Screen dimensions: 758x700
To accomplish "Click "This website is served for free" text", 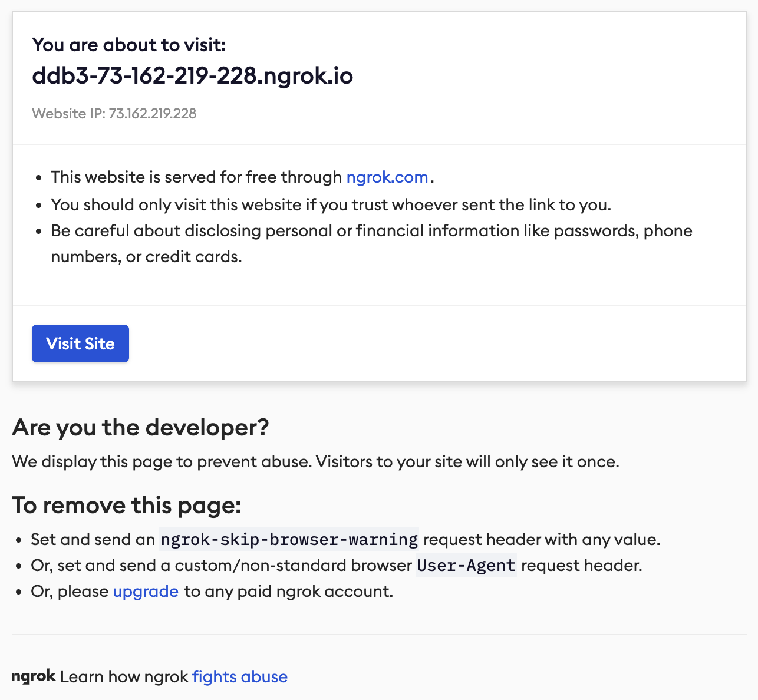I will point(196,177).
